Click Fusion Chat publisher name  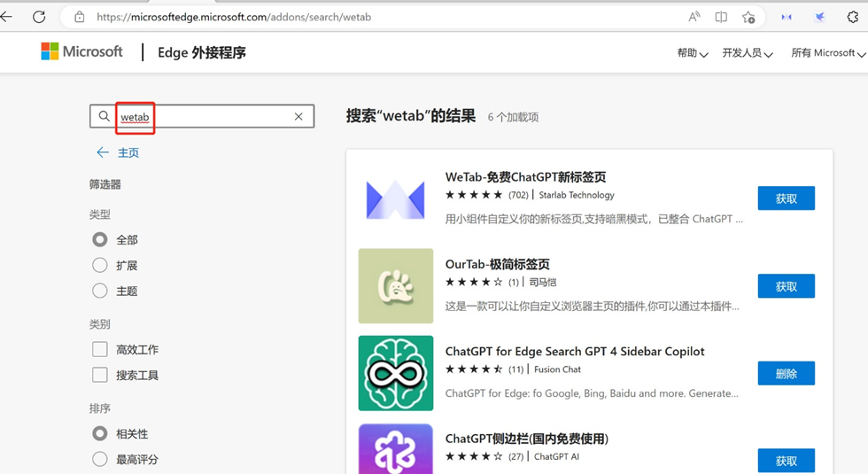[557, 369]
